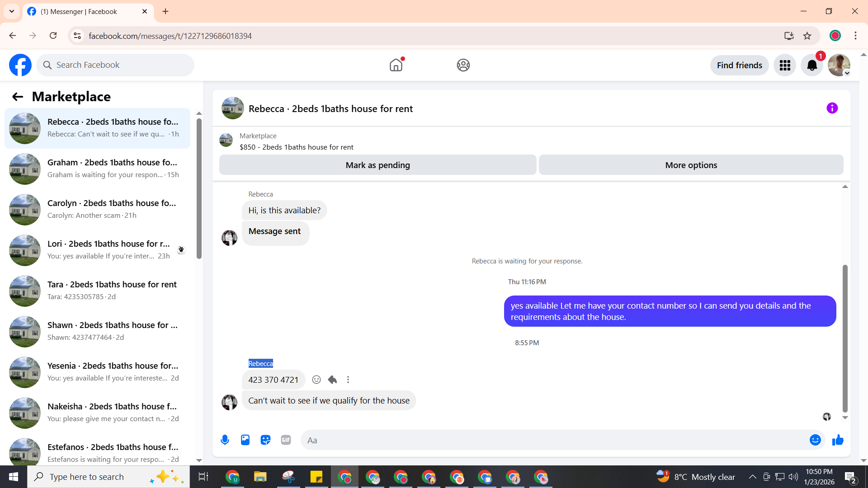Image resolution: width=868 pixels, height=488 pixels.
Task: Open the sticker picker icon
Action: click(265, 440)
